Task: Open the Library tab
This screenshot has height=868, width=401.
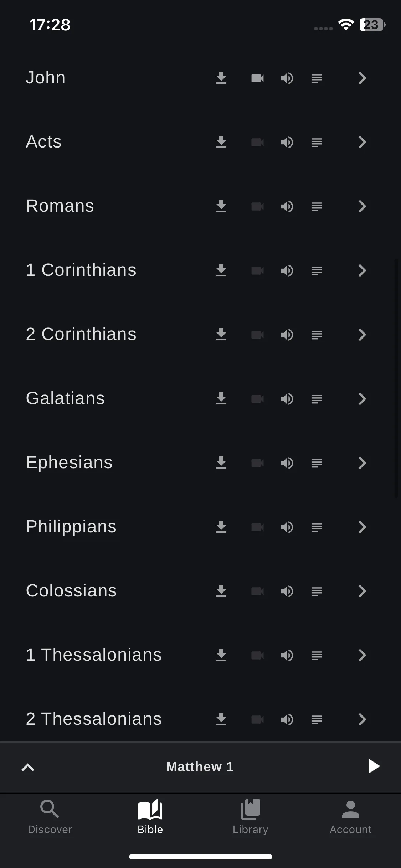Action: (x=250, y=817)
